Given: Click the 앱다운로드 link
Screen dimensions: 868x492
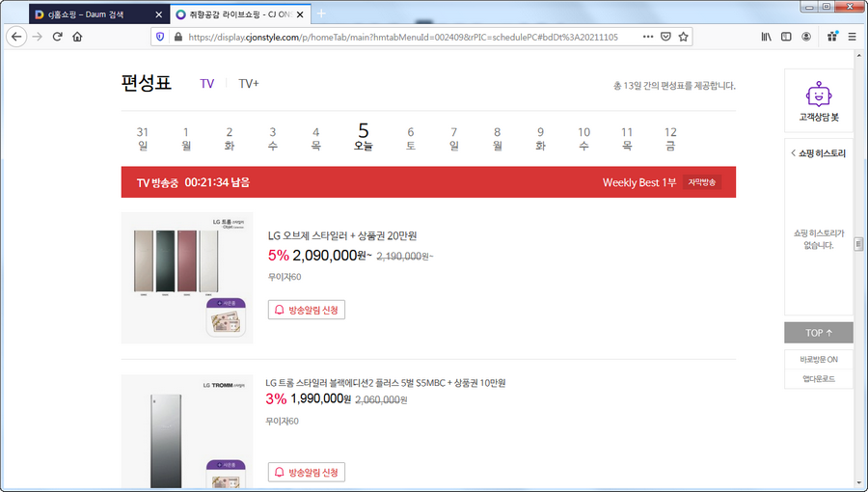Looking at the screenshot, I should click(x=819, y=378).
